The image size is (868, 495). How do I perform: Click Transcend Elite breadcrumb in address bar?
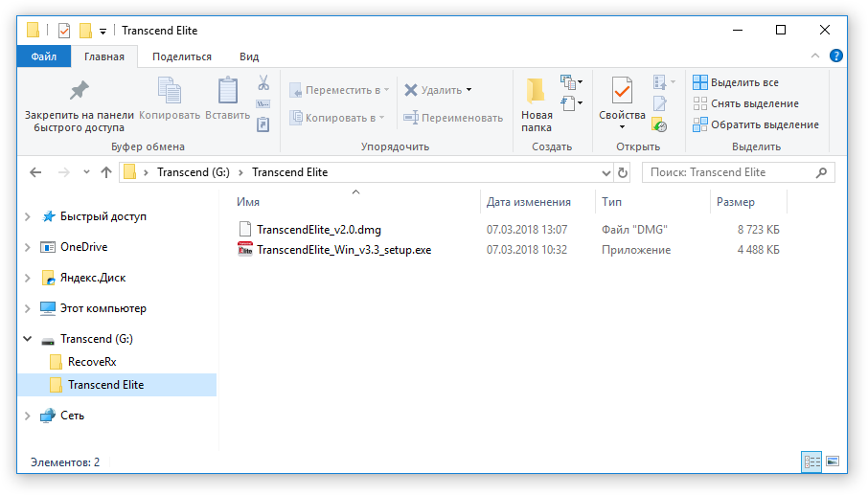(290, 172)
